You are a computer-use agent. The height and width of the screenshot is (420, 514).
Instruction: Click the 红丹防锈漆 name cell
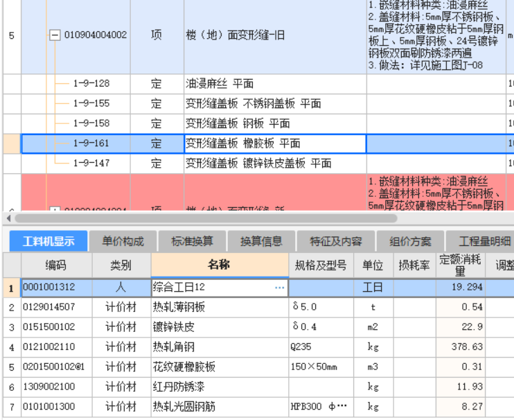click(x=220, y=387)
